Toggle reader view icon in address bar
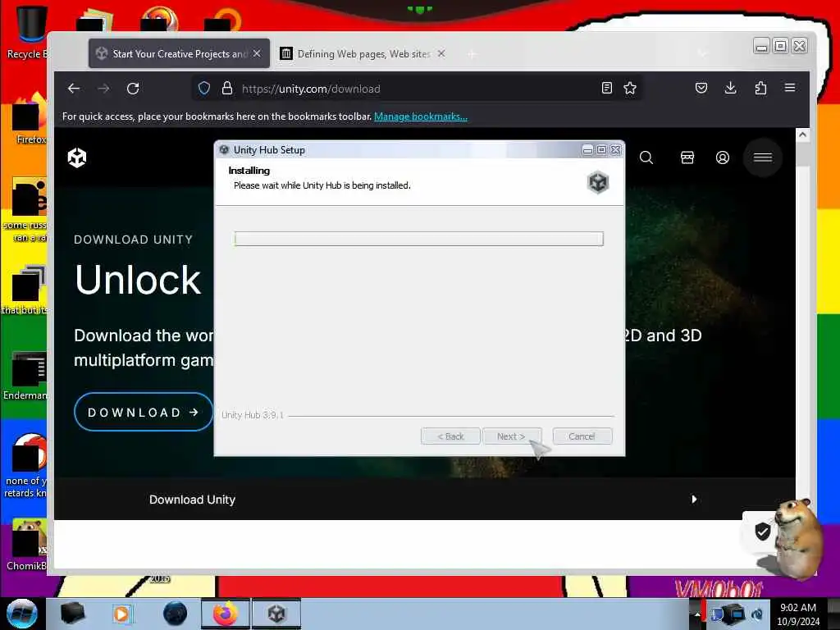This screenshot has width=840, height=630. pos(606,88)
